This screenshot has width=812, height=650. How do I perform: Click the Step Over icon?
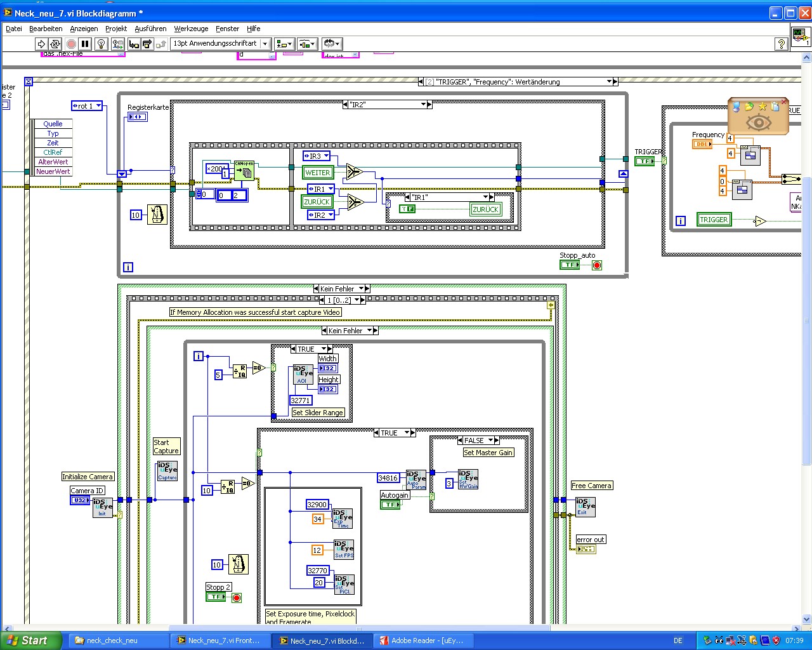[x=147, y=44]
